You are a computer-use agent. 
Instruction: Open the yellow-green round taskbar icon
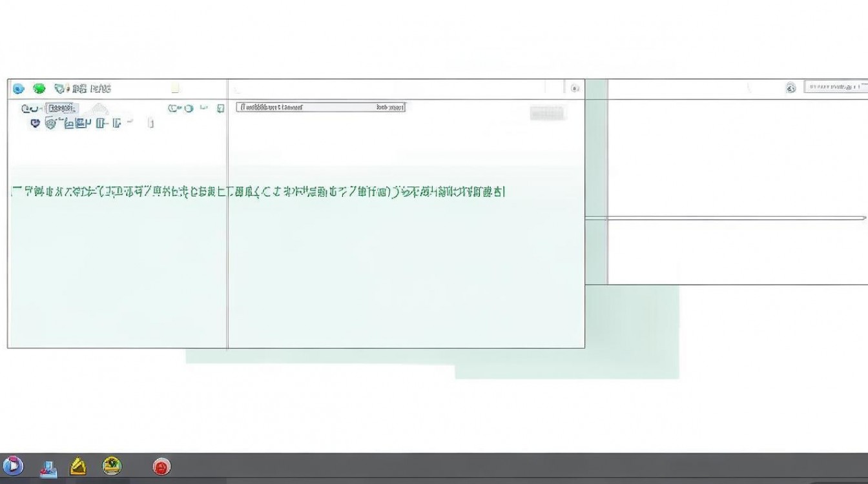(112, 465)
